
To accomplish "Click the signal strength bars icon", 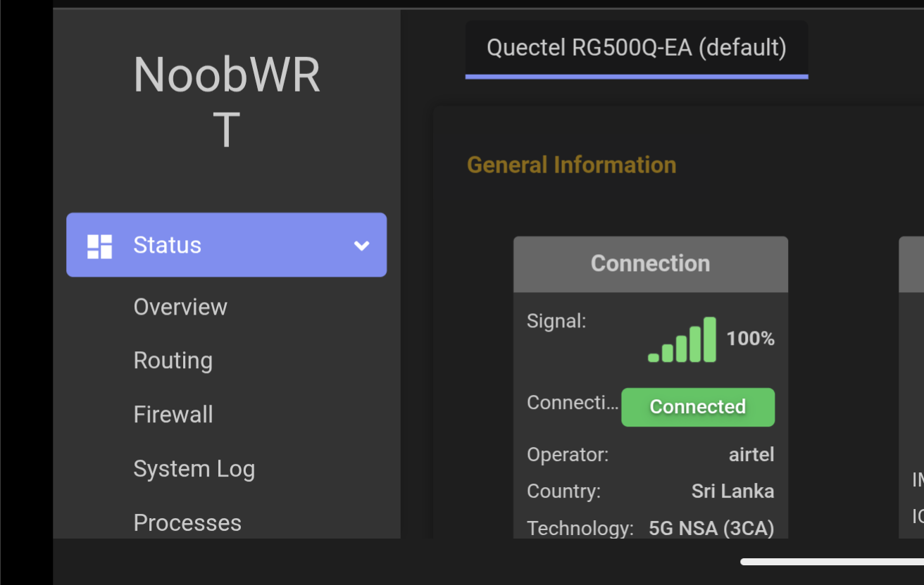I will pos(682,339).
